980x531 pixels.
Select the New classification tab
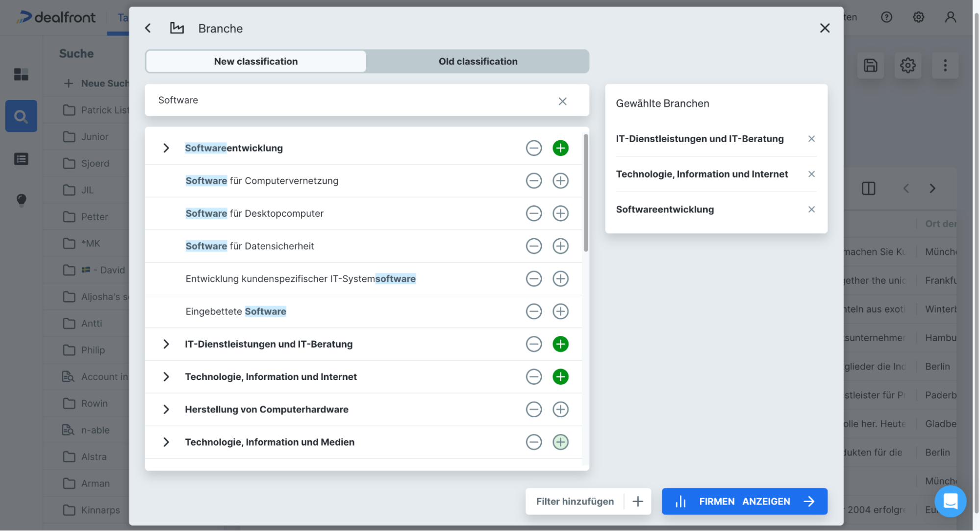pyautogui.click(x=255, y=61)
